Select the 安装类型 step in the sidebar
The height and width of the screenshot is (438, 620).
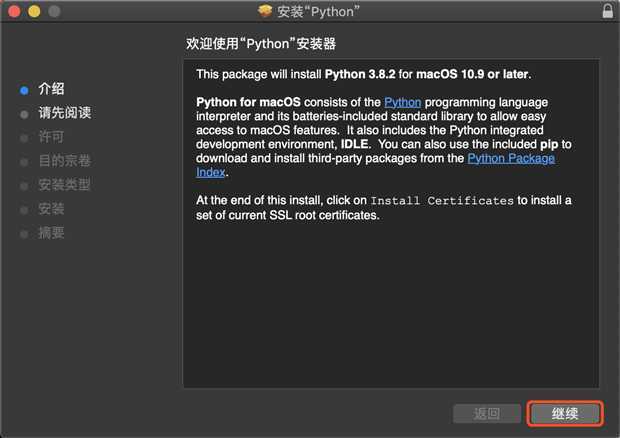coord(65,185)
